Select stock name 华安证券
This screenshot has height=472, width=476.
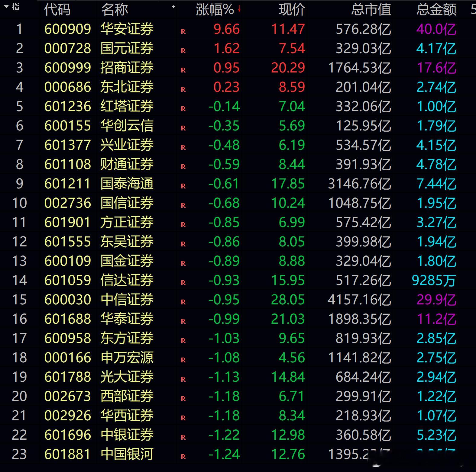[x=127, y=29]
